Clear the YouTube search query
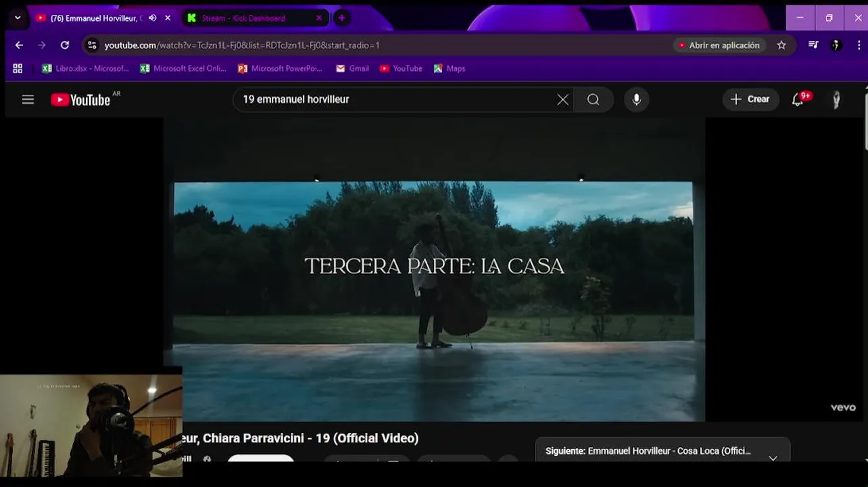Image resolution: width=868 pixels, height=487 pixels. click(562, 99)
